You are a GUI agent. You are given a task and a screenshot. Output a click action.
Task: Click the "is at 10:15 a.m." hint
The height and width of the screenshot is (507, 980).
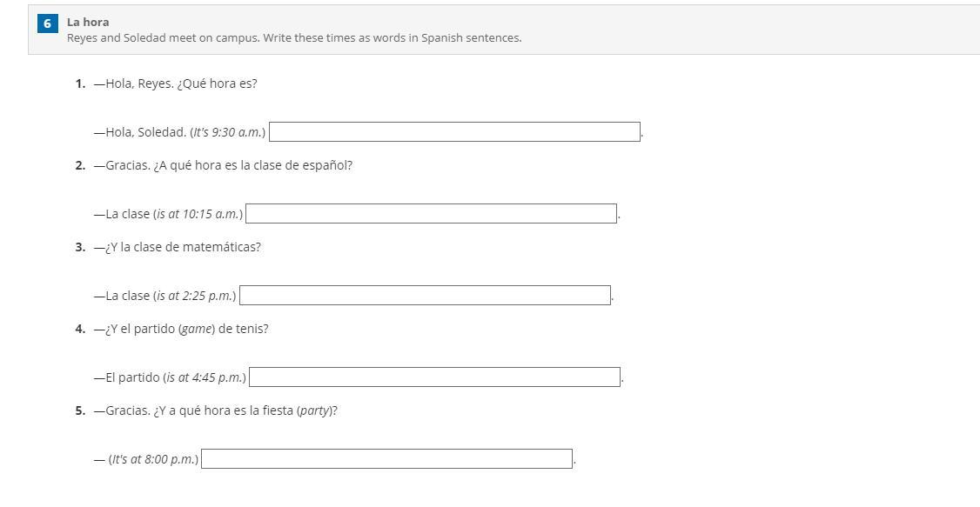[x=198, y=215]
